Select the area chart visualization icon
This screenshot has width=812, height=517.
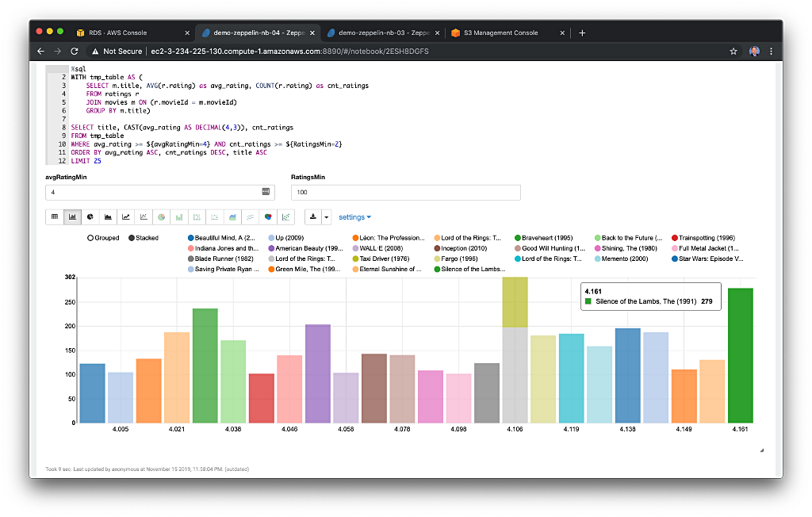click(x=108, y=217)
